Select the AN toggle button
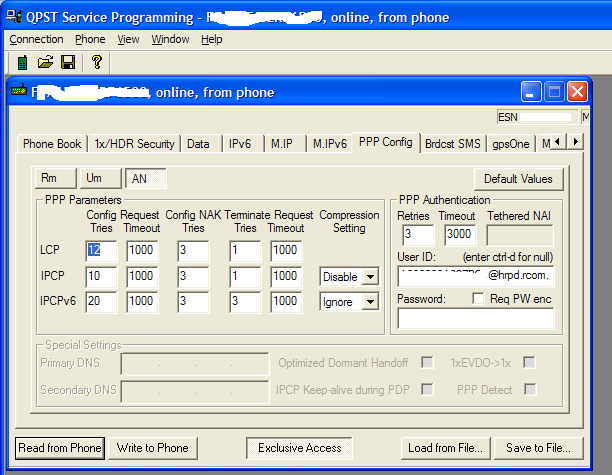612x475 pixels. click(146, 178)
